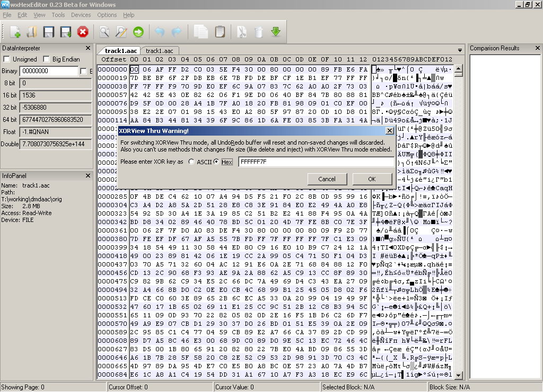Select the ASCII radio button
543x392 pixels.
click(191, 162)
